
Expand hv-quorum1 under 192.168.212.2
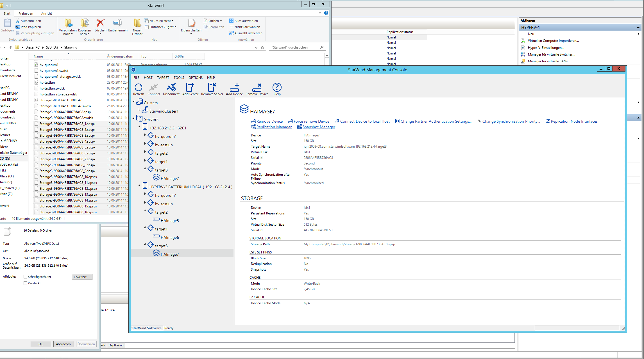tap(145, 135)
